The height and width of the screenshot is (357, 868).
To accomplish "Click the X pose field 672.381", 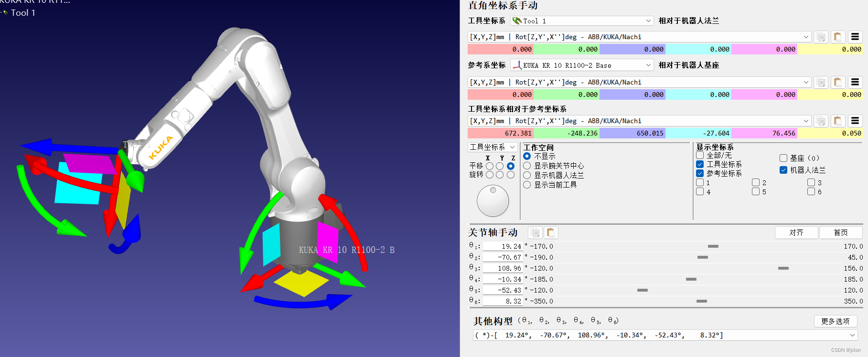I will coord(501,133).
